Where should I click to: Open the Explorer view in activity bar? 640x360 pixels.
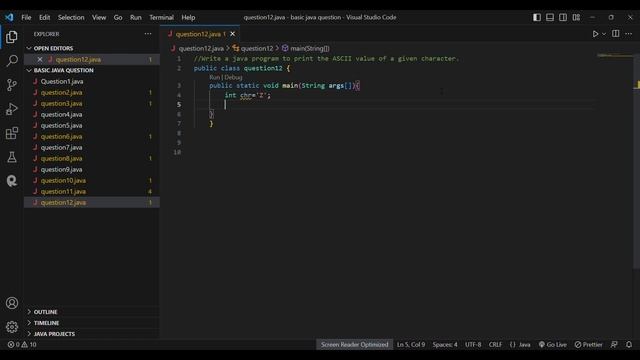(12, 37)
